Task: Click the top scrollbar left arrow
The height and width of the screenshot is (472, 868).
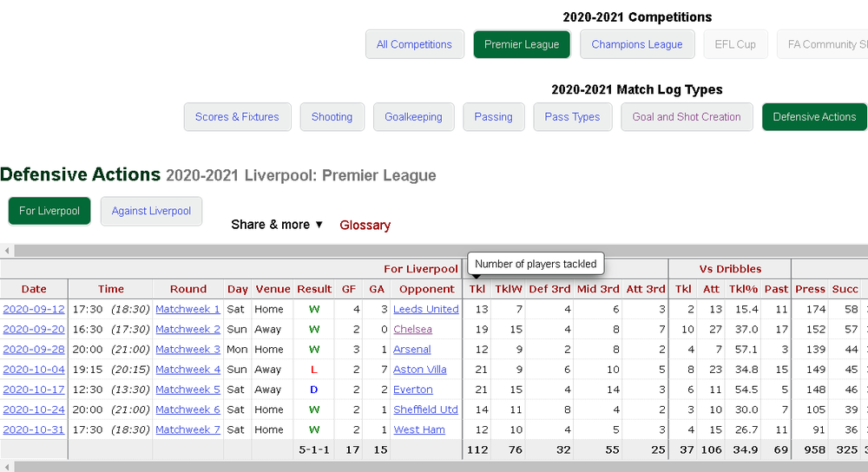Action: 7,251
